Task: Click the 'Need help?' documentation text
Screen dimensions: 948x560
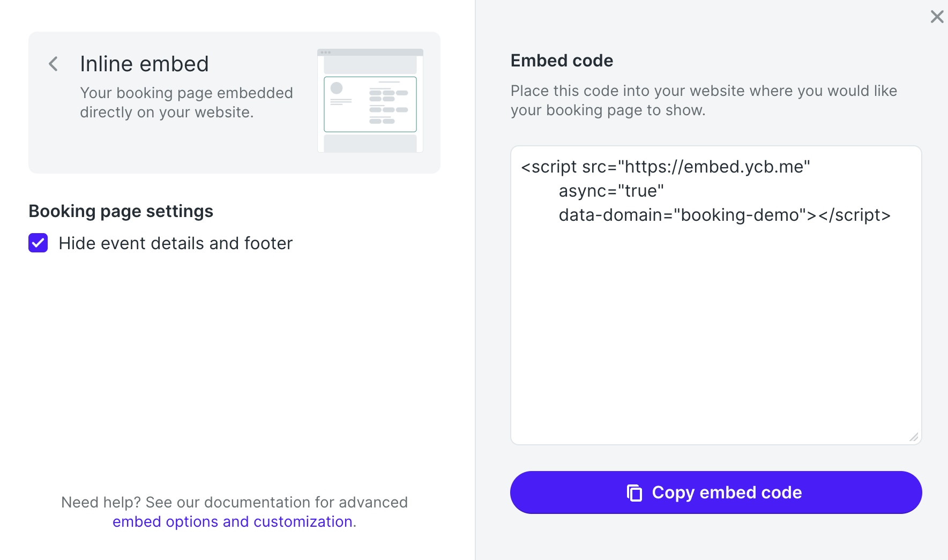Action: pyautogui.click(x=234, y=502)
